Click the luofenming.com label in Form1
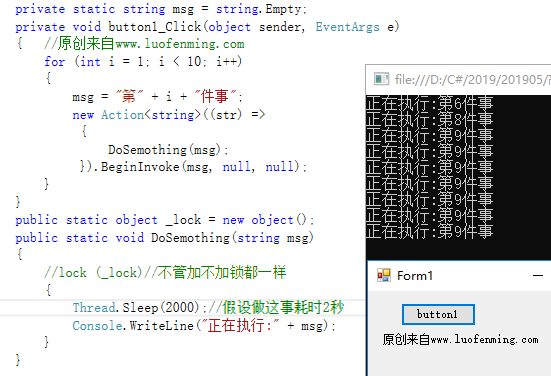Viewport: 551px width, 376px height. [460, 340]
